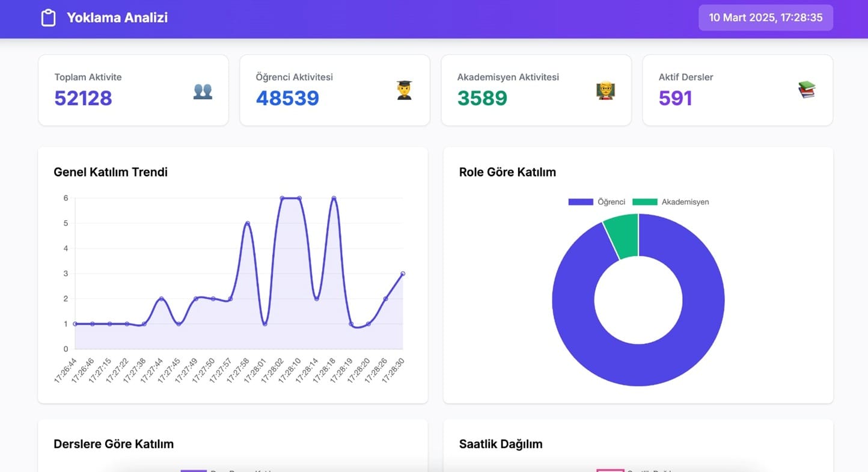Click the 52128 total activity value
The image size is (868, 472).
[83, 98]
